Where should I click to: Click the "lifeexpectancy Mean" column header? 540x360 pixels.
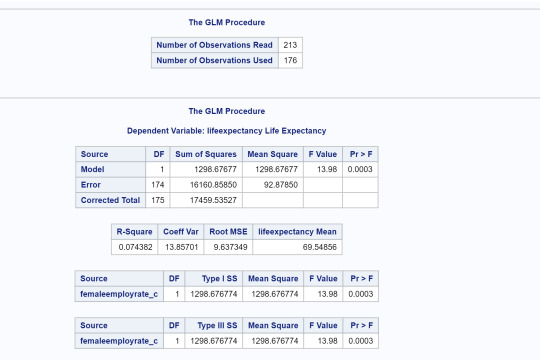pos(297,232)
